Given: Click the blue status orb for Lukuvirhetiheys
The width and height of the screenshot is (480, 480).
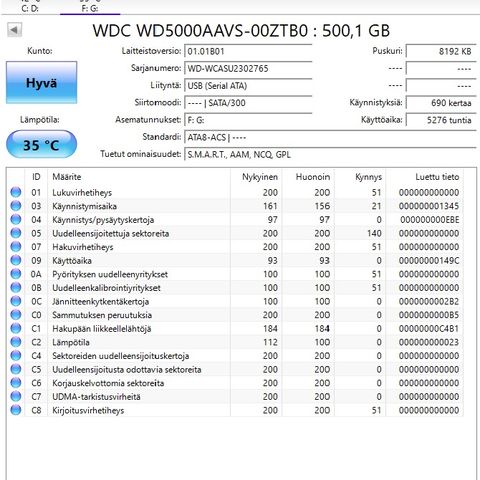Looking at the screenshot, I should click(x=16, y=192).
